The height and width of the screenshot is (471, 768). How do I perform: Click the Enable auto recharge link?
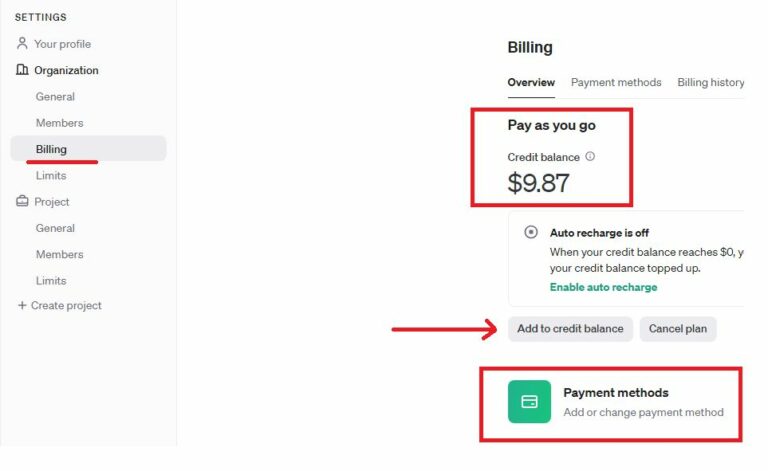pyautogui.click(x=603, y=287)
